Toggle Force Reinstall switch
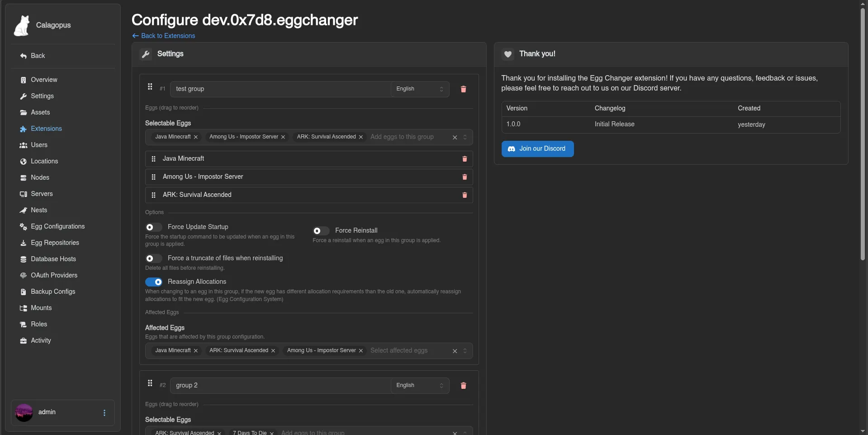 click(x=321, y=231)
